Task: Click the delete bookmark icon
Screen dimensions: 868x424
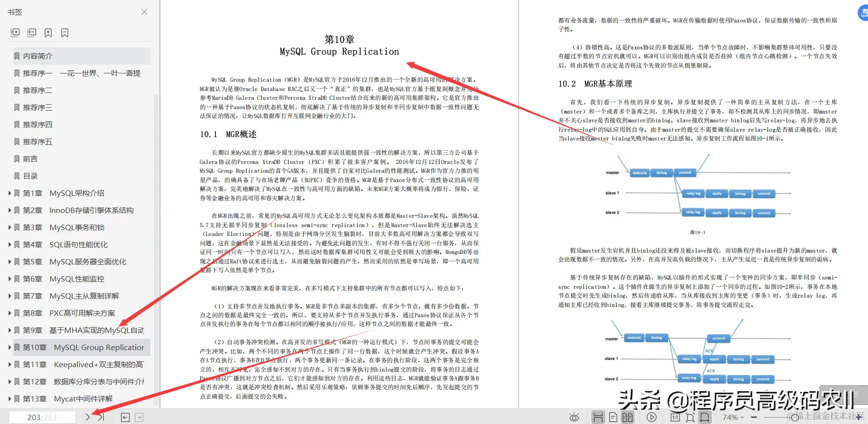Action: point(65,33)
